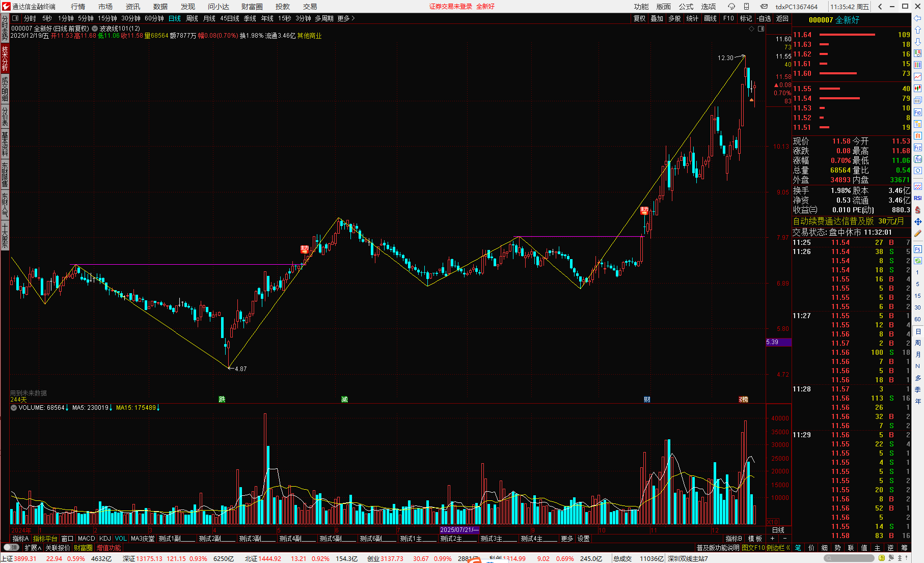Screen dimensions: 924x563
Task: Click the F12 icon in right toolbar
Action: [x=918, y=147]
